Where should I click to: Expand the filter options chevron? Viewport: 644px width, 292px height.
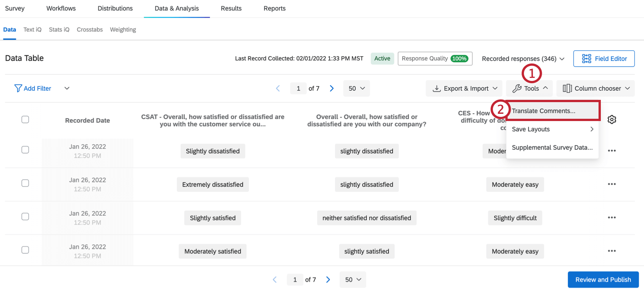coord(67,88)
